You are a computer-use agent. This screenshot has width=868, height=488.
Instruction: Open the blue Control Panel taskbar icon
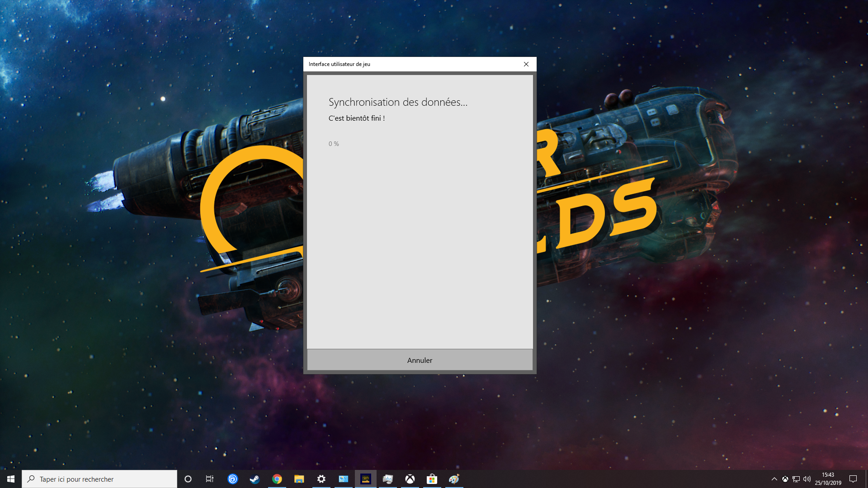[343, 479]
